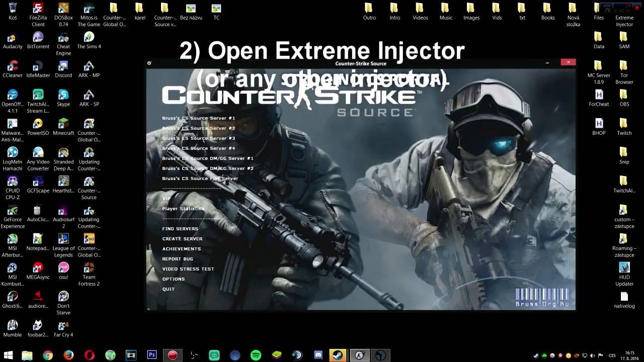The height and width of the screenshot is (362, 644).
Task: Start VIDEO STRESS TEST
Action: pyautogui.click(x=188, y=269)
